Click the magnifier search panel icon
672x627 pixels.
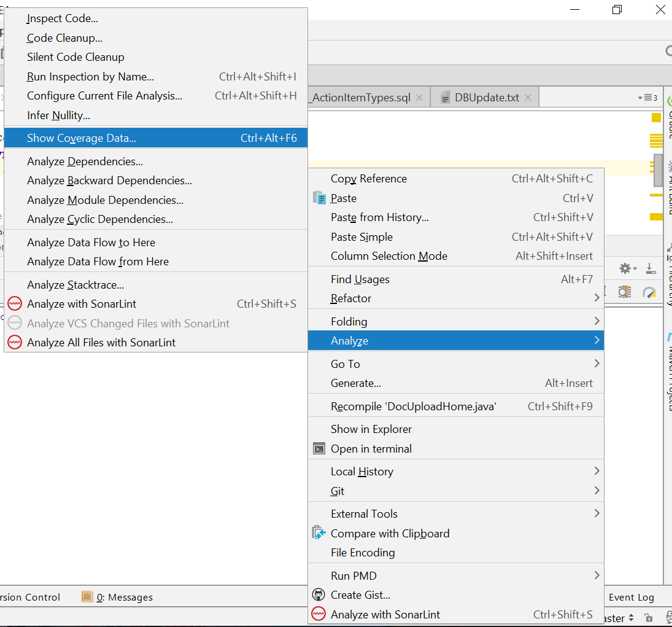(624, 292)
